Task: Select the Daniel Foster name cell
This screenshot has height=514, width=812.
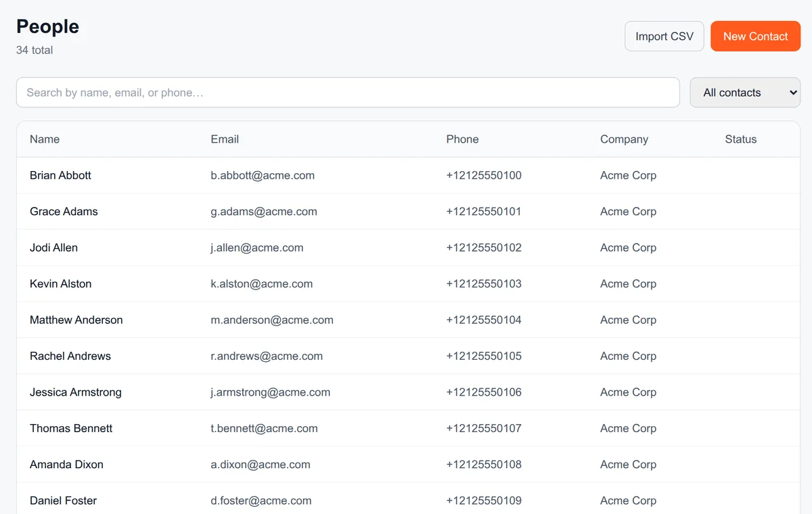Action: tap(63, 501)
